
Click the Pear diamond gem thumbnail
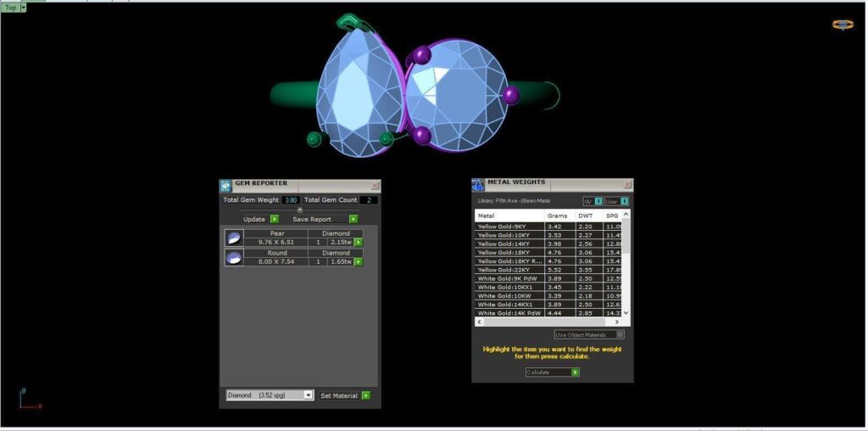coord(234,238)
